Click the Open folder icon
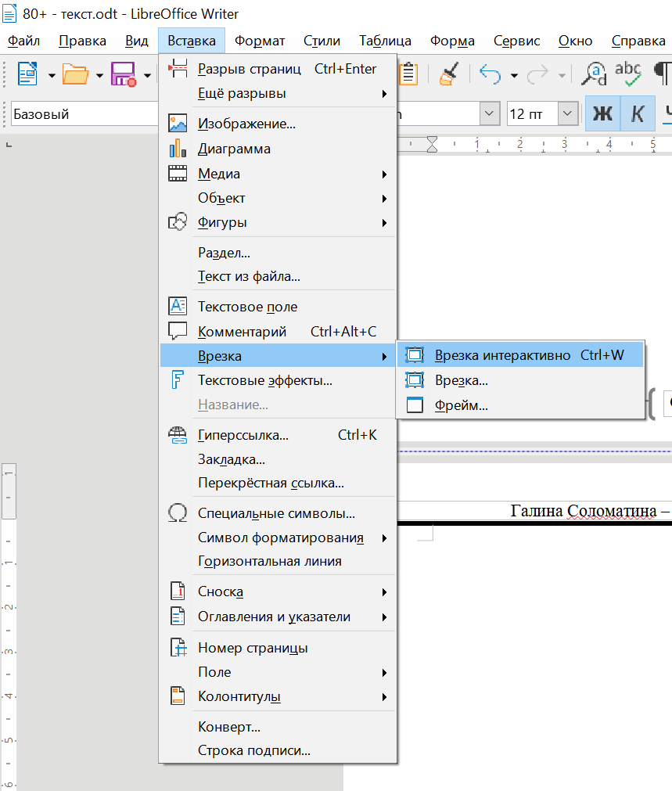Viewport: 672px width, 791px height. (75, 74)
